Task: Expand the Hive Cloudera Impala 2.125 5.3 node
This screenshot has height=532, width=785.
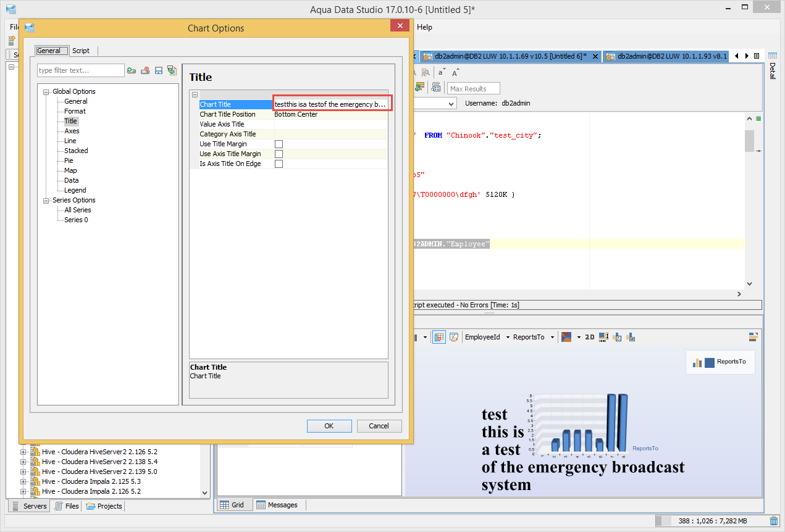Action: pos(23,481)
